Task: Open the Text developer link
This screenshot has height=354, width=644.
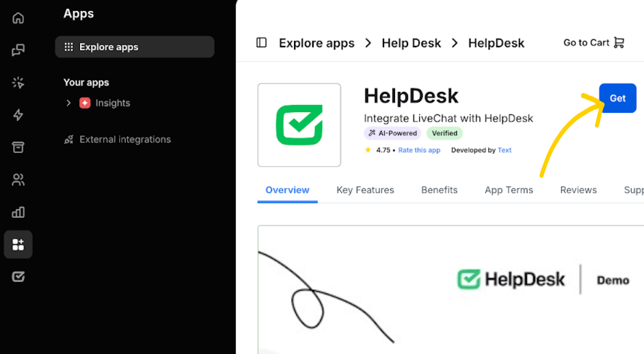Action: tap(504, 150)
